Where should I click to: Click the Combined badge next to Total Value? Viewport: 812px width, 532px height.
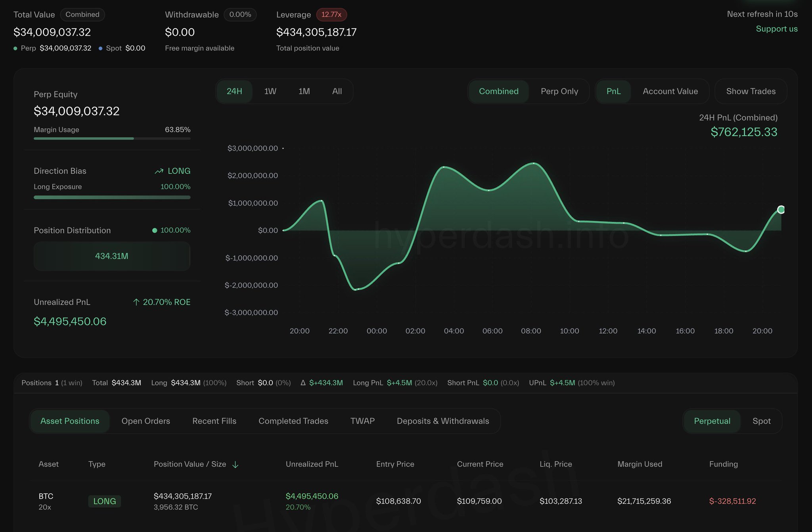point(82,15)
